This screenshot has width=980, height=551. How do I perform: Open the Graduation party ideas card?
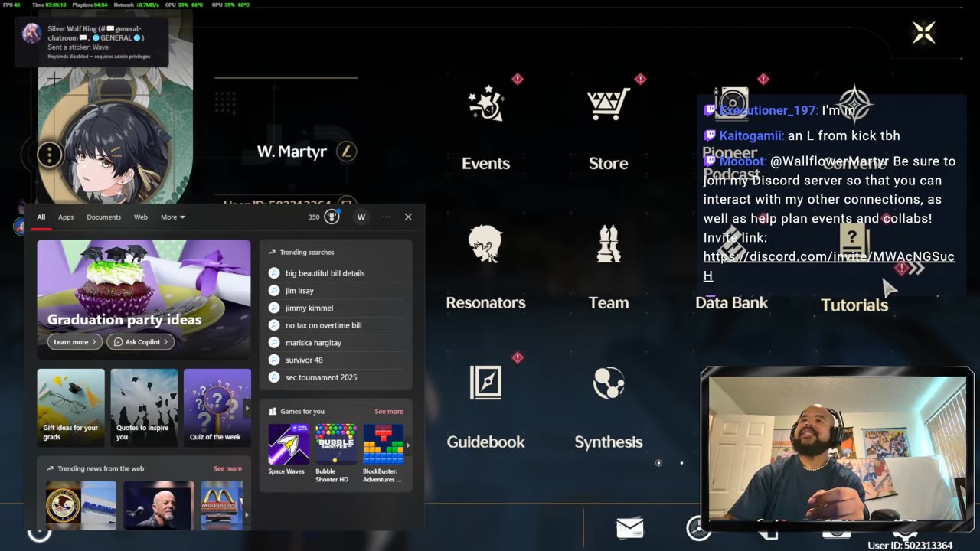(144, 300)
